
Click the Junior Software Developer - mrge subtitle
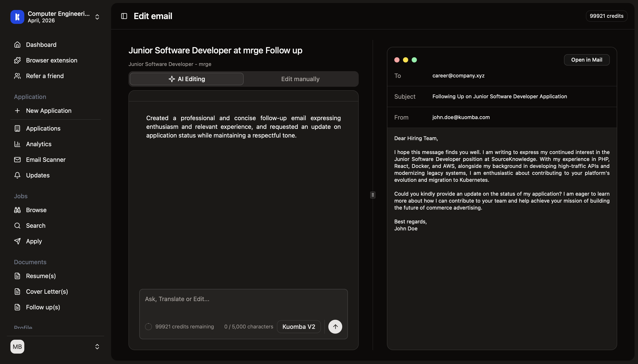(170, 64)
